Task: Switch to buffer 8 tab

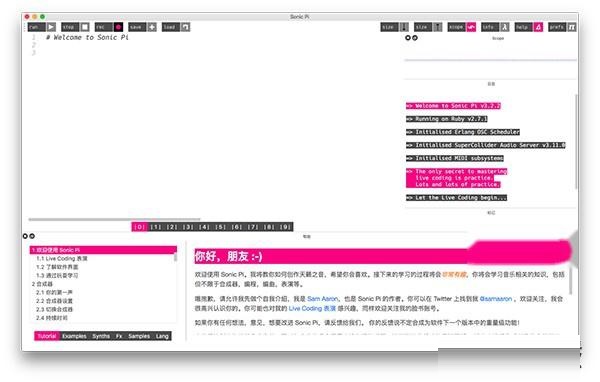Action: (x=269, y=227)
